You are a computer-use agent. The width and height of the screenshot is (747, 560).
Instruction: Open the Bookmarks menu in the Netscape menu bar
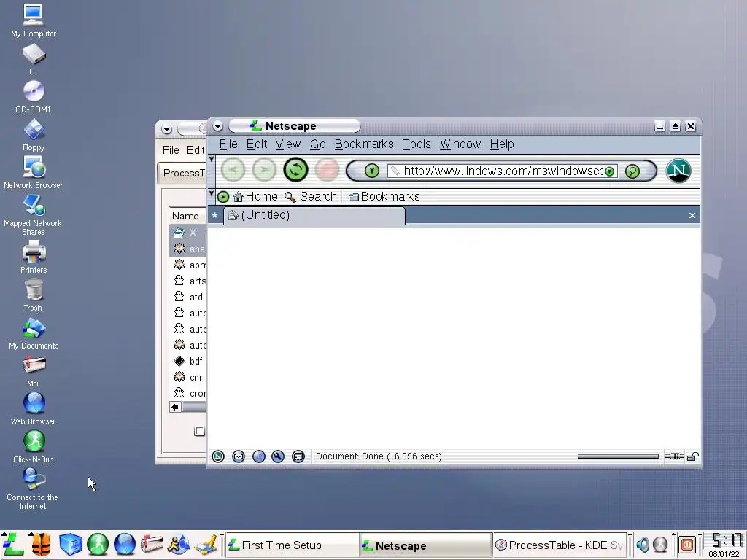tap(364, 144)
